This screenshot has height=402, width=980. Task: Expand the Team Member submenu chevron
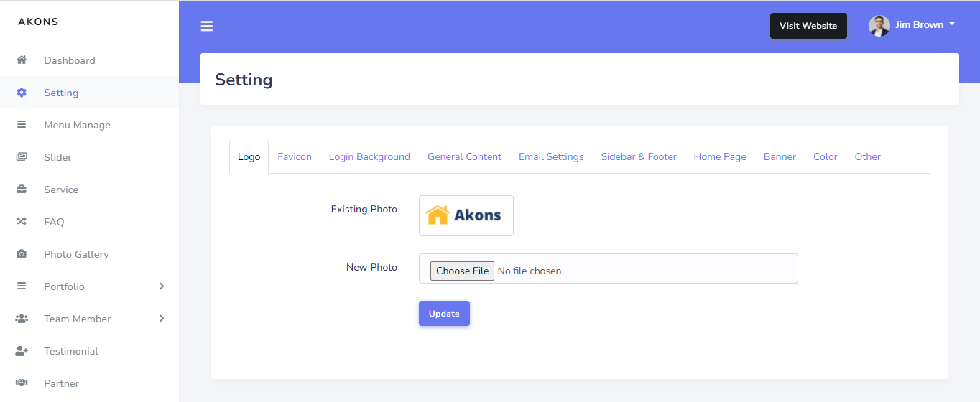162,319
